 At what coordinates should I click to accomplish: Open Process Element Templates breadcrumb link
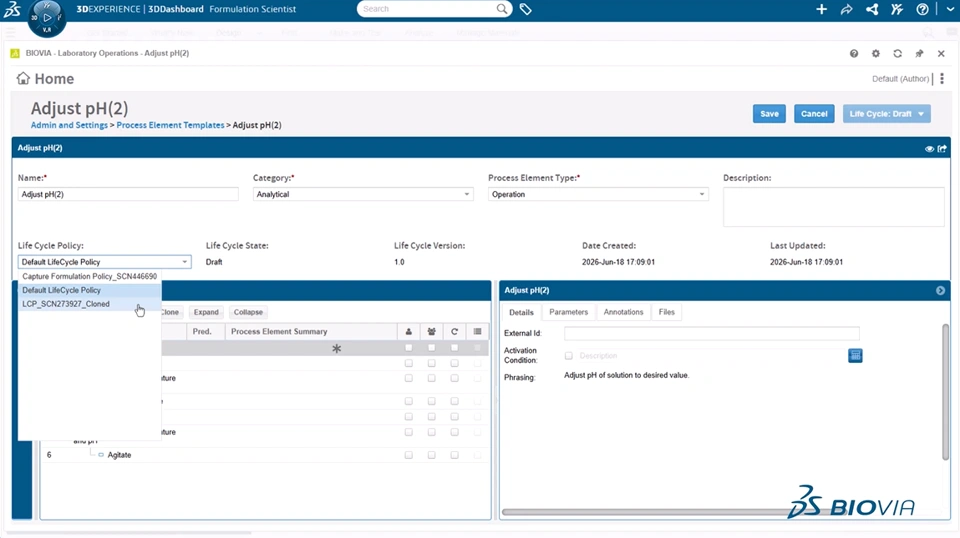pos(170,125)
